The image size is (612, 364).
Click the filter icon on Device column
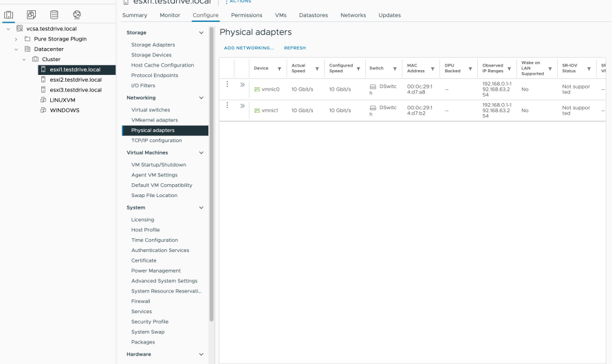point(279,69)
